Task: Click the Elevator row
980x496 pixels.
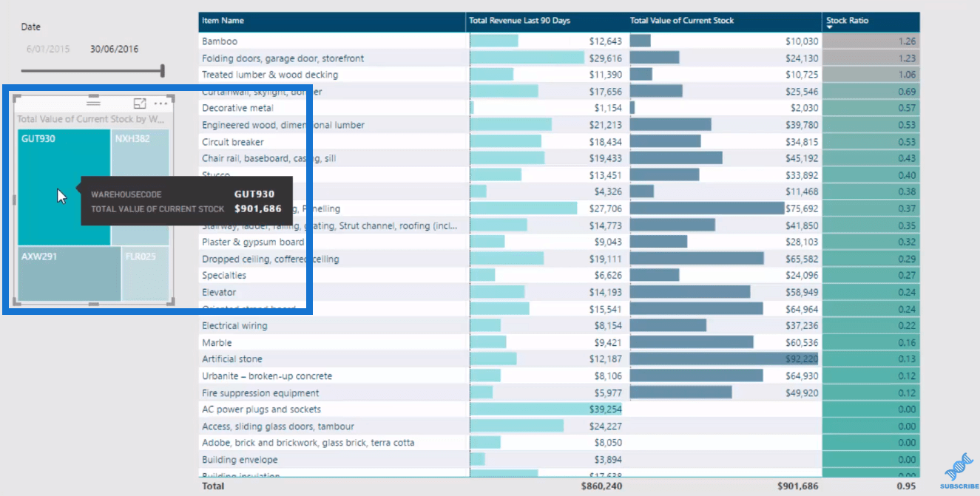Action: pyautogui.click(x=559, y=292)
